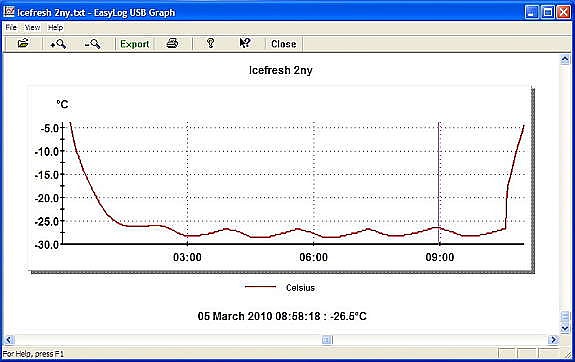Click the -20.0 temperature axis label
575x362 pixels.
47,198
